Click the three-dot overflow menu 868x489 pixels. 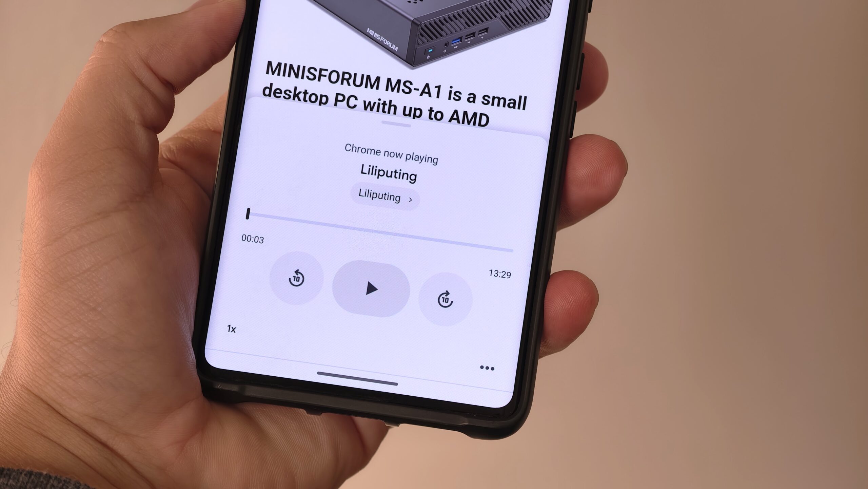(x=486, y=369)
